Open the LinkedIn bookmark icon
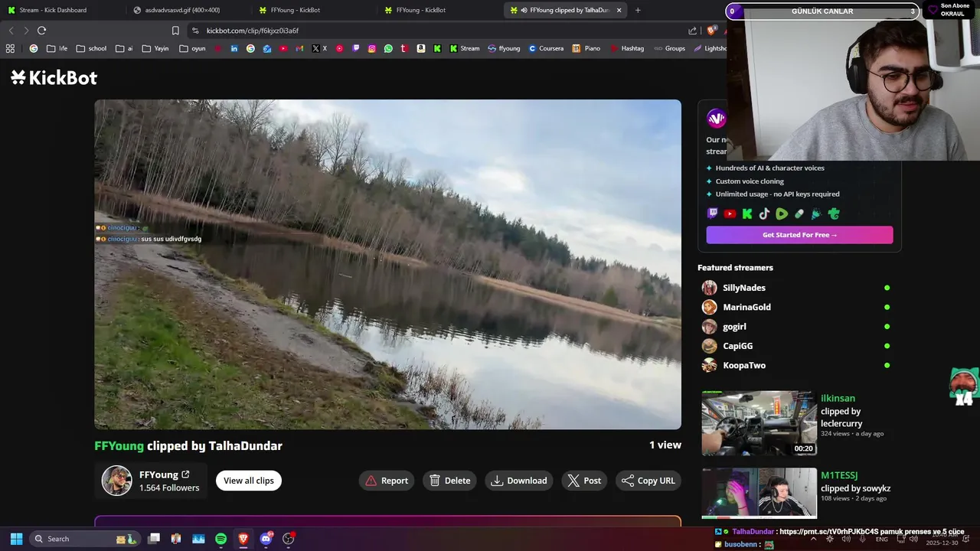Image resolution: width=980 pixels, height=551 pixels. (234, 48)
